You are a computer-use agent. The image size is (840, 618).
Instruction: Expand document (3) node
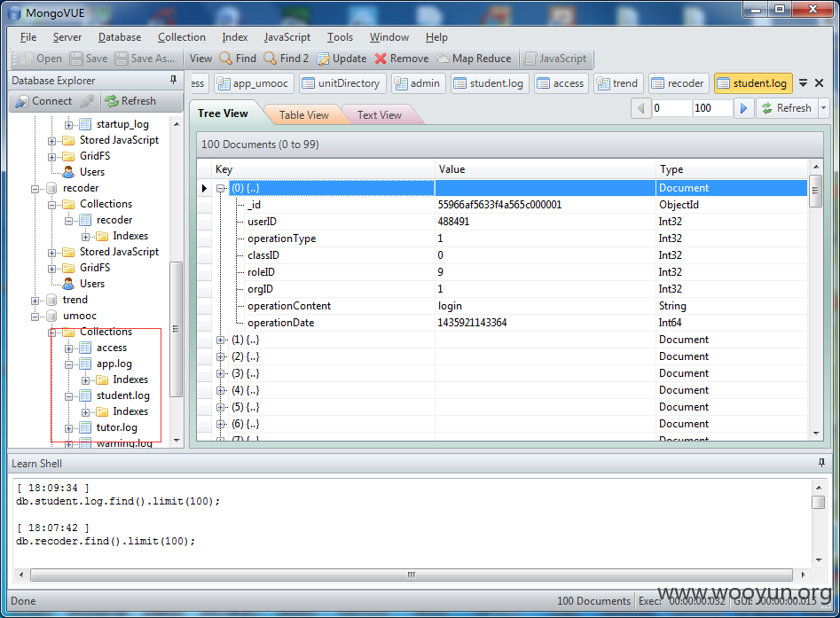(x=220, y=374)
